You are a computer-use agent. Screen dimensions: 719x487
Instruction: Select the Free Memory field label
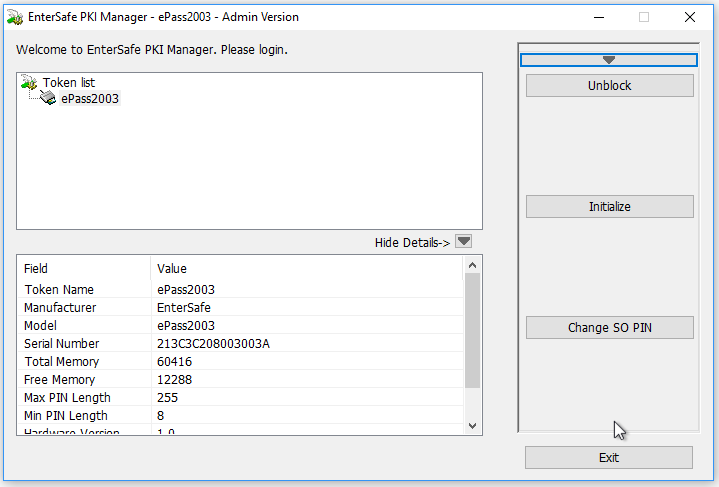[59, 380]
